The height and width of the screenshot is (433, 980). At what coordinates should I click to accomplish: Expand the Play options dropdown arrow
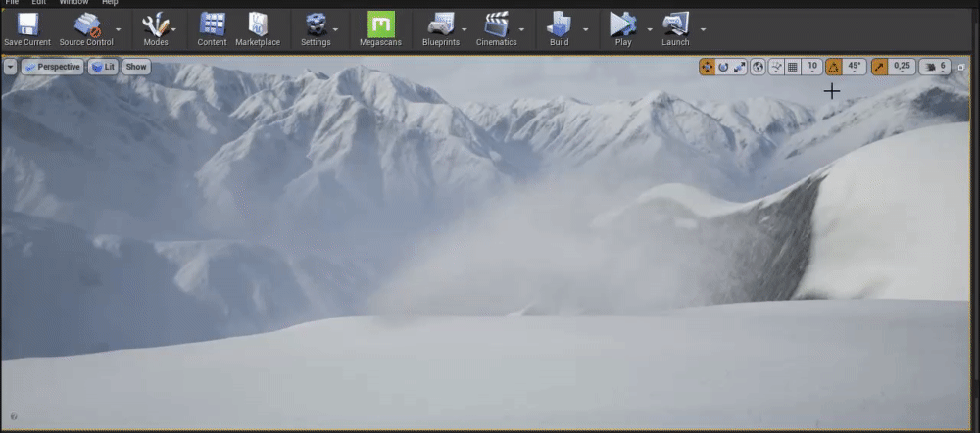click(x=650, y=29)
